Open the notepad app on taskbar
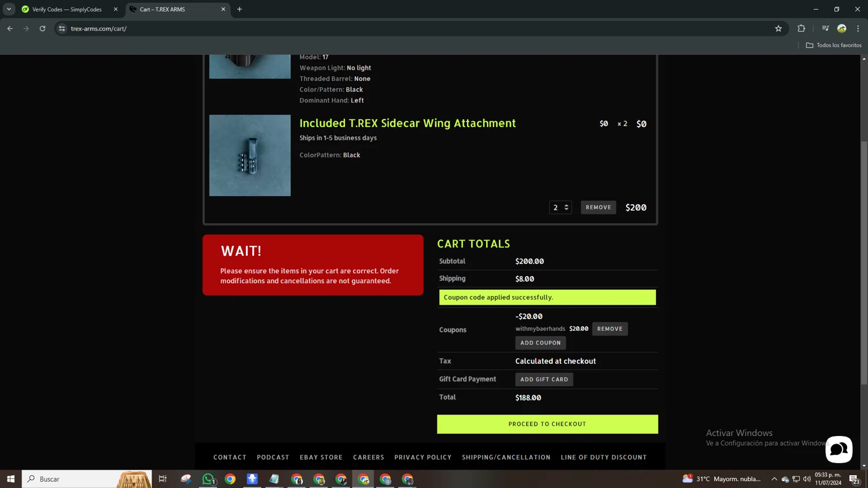Screen dimensions: 868x488 pyautogui.click(x=274, y=479)
